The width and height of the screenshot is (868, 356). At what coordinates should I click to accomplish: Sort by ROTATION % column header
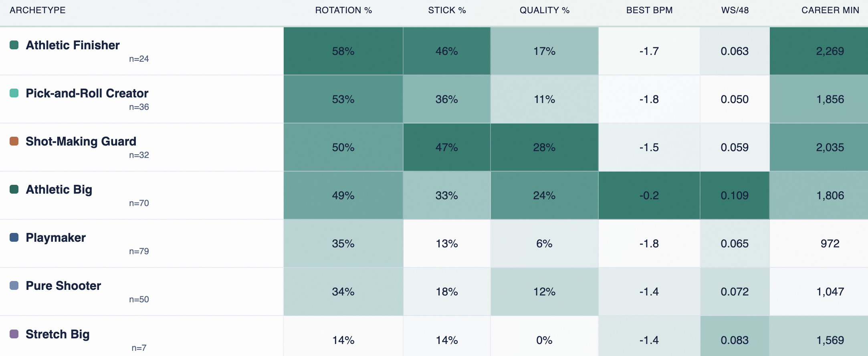pyautogui.click(x=343, y=10)
